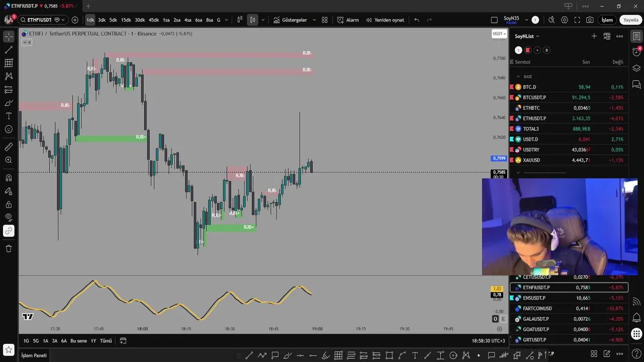
Task: Toggle hide all drawings eye icon
Action: point(9,218)
